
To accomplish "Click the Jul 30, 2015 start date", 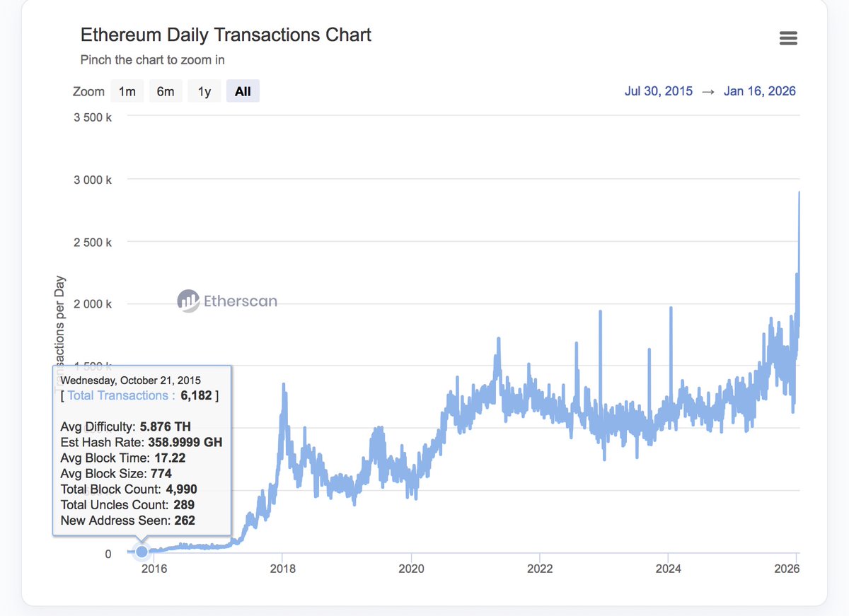I will pos(658,91).
